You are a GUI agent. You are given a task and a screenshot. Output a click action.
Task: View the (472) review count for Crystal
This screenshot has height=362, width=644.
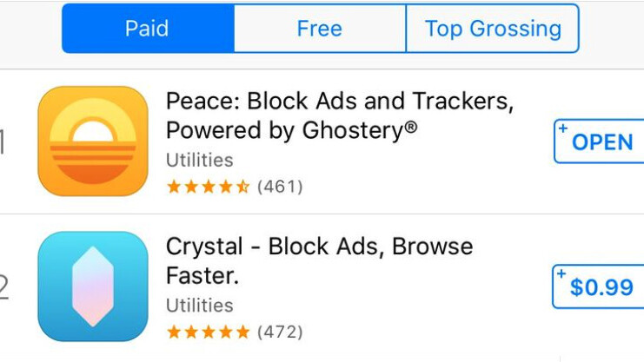280,332
